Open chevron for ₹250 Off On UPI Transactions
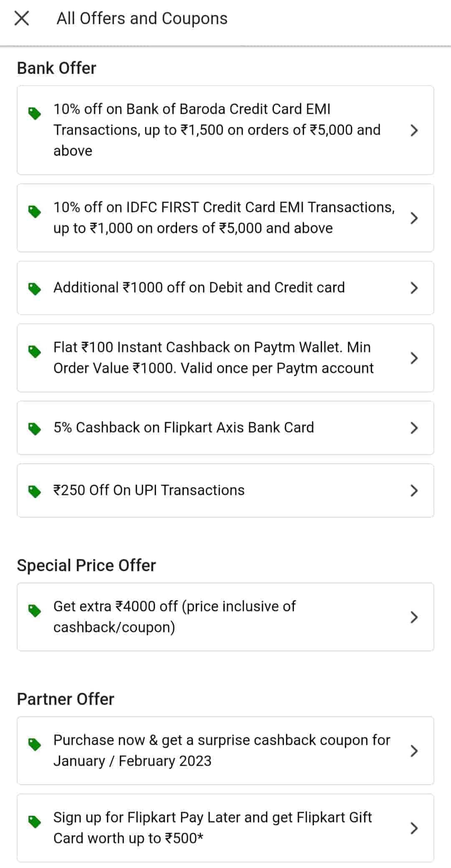This screenshot has height=868, width=451. [414, 491]
